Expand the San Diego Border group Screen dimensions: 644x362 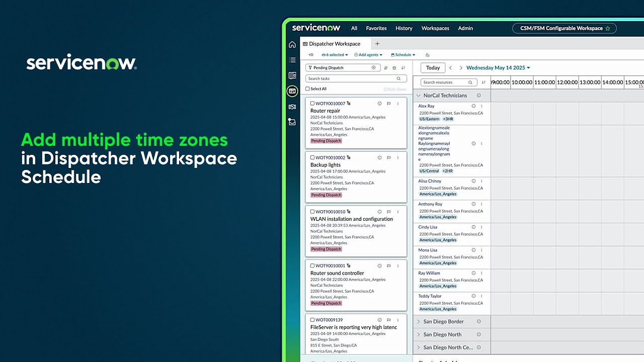tap(419, 321)
